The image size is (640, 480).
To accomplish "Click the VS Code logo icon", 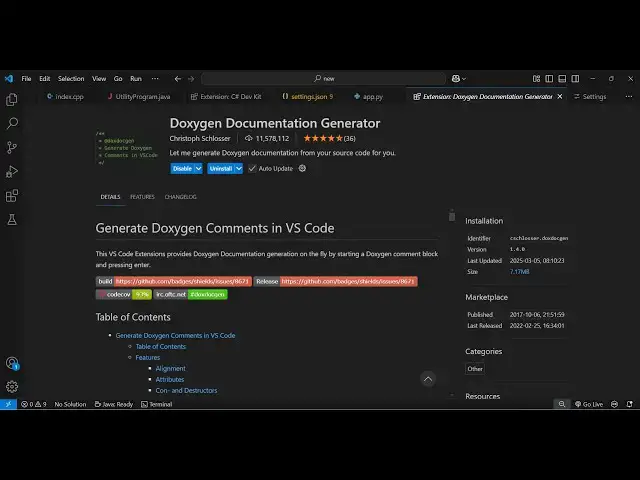I will click(x=9, y=78).
